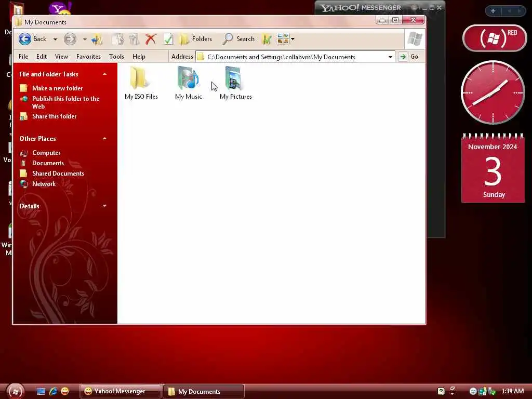Click Show Desktop quick launch icon
532x399 pixels.
tap(41, 392)
